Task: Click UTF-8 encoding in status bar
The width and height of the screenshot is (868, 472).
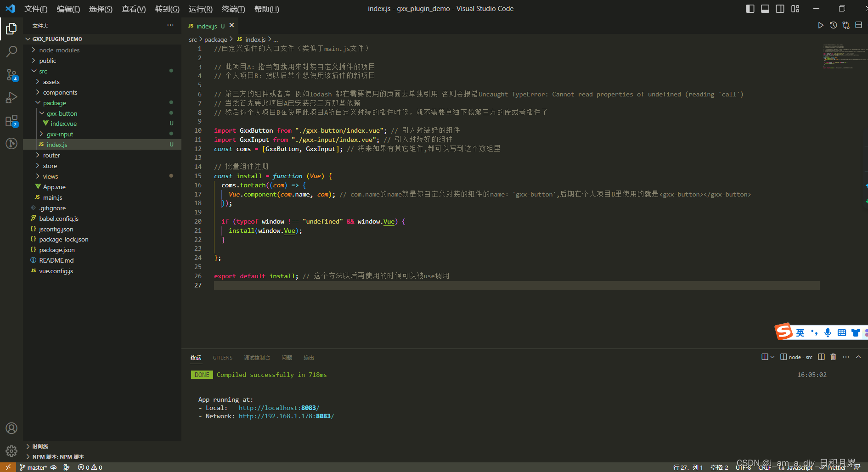Action: [x=744, y=467]
